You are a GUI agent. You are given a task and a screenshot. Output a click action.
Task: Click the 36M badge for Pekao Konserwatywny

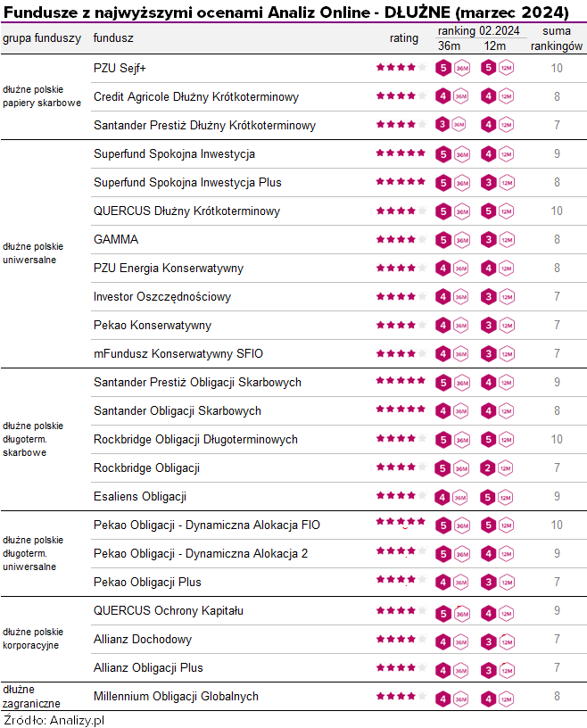coord(451,326)
